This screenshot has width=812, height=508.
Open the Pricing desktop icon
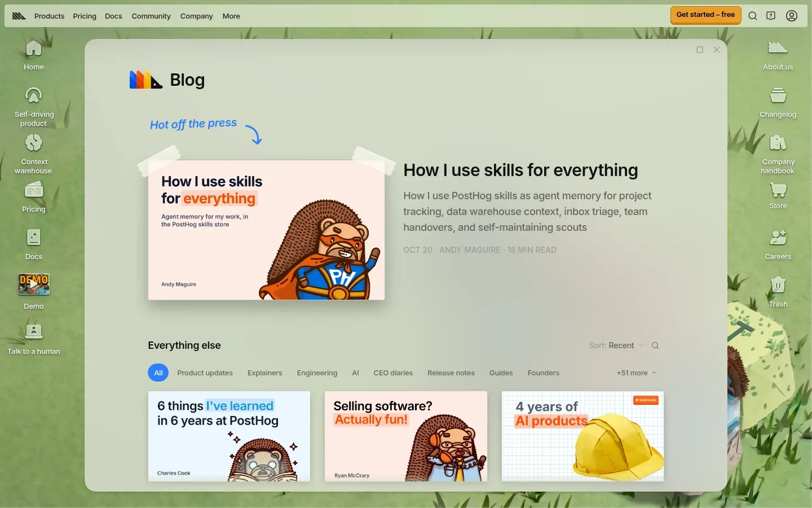coord(34,197)
